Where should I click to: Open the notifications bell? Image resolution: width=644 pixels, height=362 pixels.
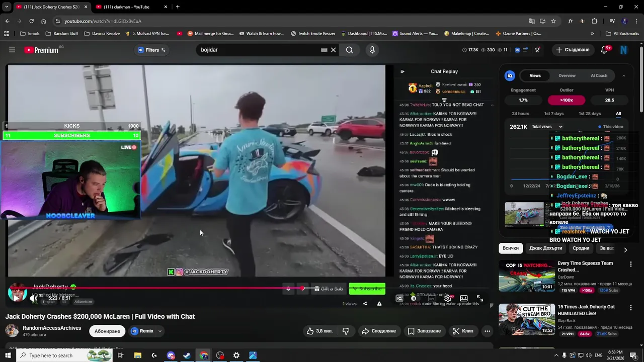click(605, 50)
